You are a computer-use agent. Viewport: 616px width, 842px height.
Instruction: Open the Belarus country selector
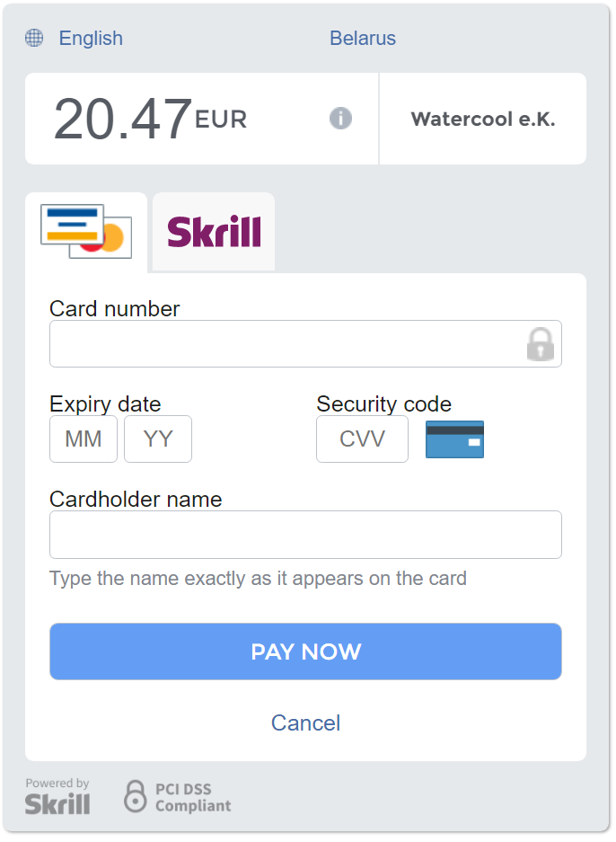[x=362, y=38]
